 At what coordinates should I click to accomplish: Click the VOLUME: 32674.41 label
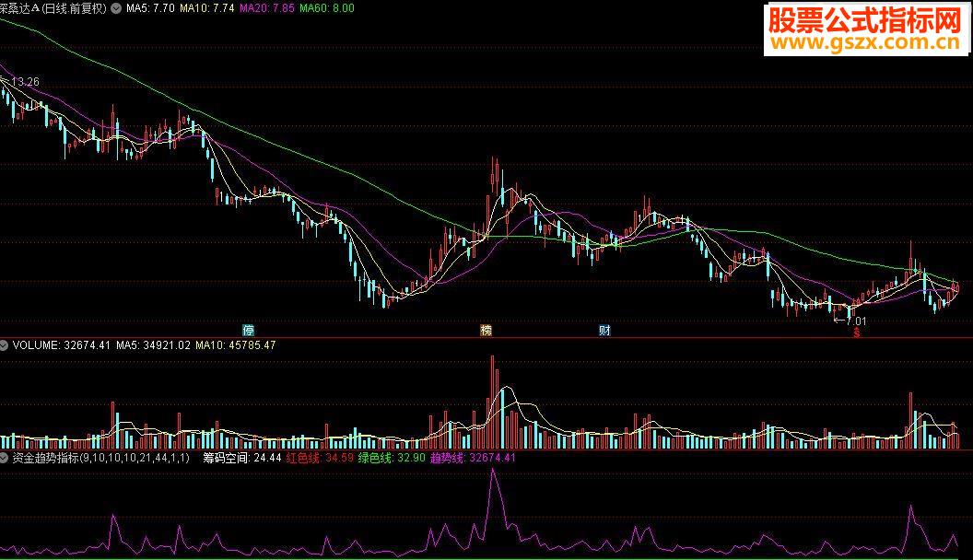pos(62,345)
